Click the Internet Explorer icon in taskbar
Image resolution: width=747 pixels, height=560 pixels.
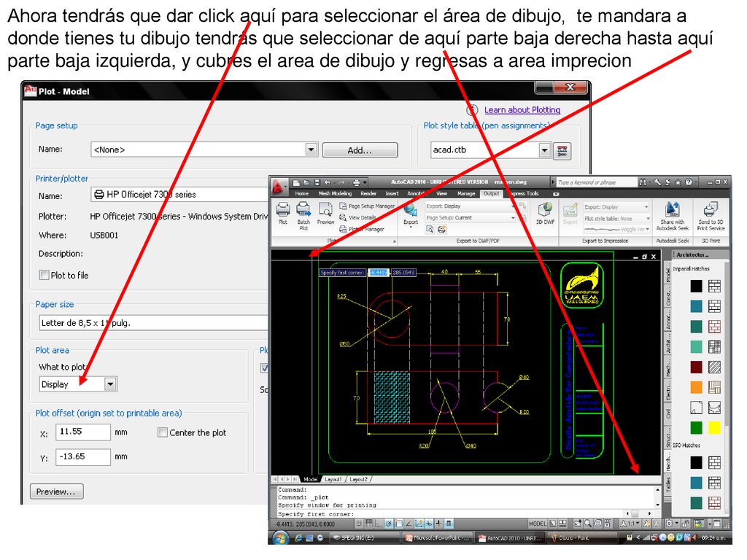298,537
